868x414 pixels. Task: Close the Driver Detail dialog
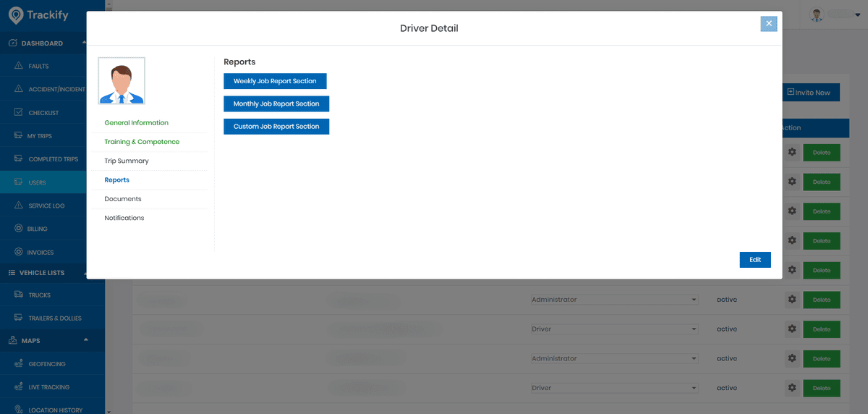coord(768,24)
